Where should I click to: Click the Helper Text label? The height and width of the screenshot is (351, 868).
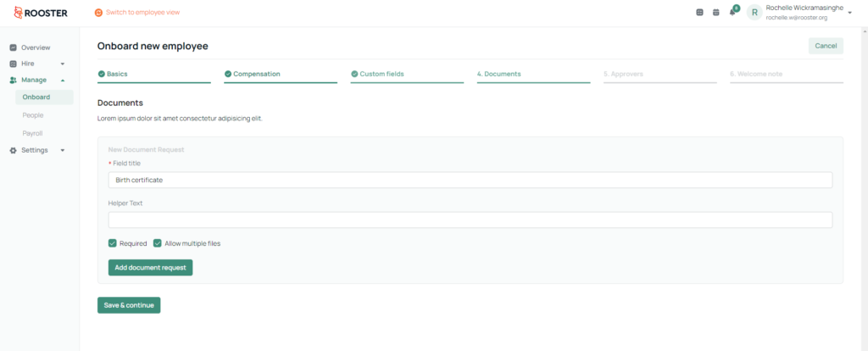pyautogui.click(x=125, y=203)
